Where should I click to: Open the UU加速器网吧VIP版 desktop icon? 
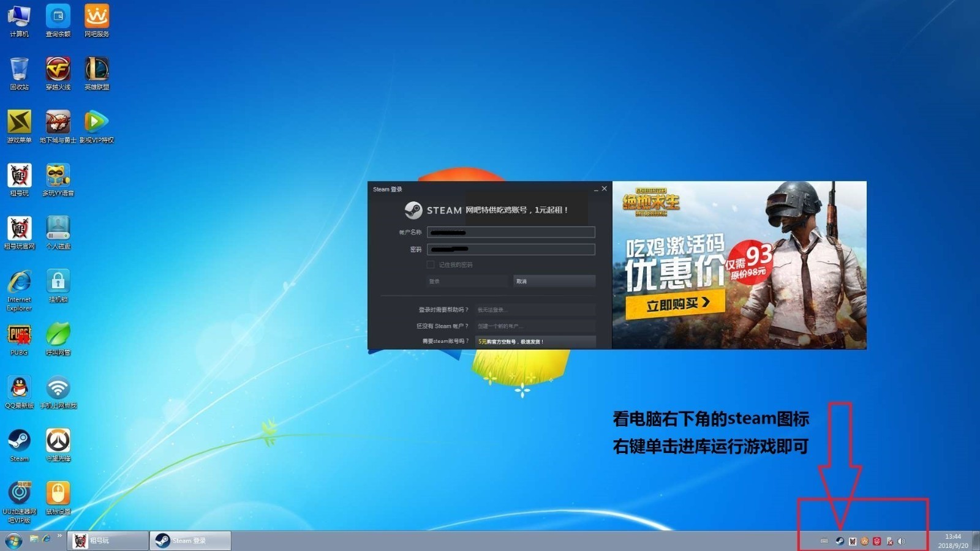click(19, 502)
